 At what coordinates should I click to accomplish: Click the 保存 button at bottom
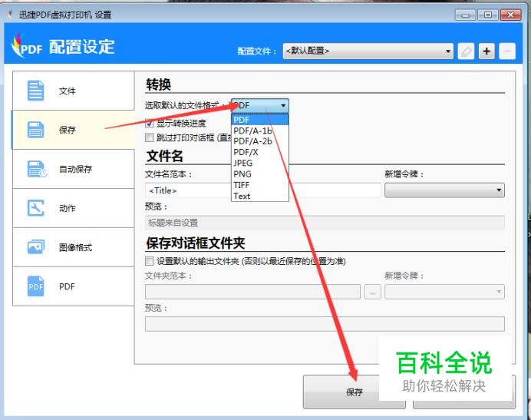click(x=355, y=392)
